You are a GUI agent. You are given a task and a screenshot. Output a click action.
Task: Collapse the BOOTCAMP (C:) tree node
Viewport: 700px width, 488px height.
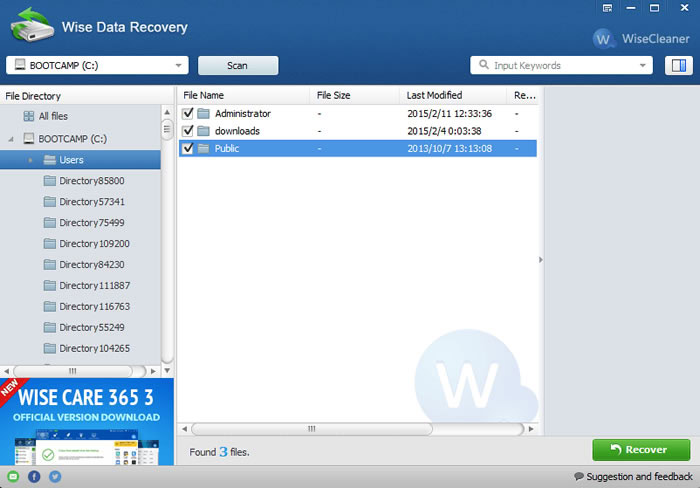click(x=11, y=139)
